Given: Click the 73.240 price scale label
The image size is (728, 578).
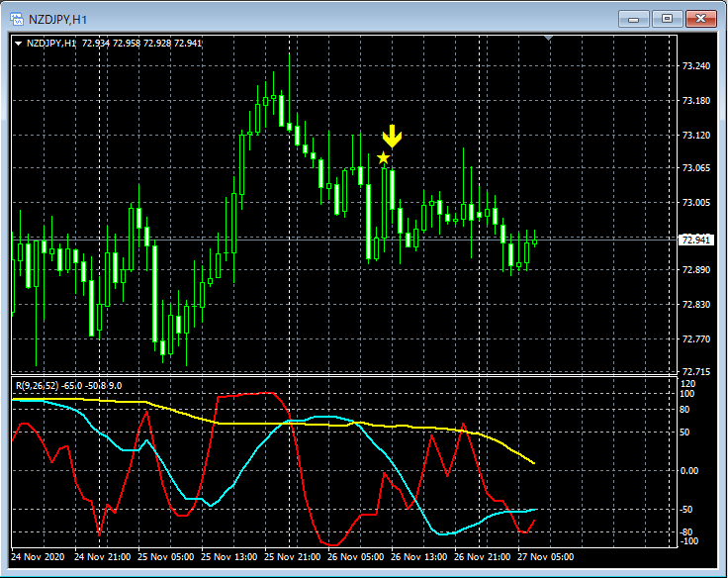Looking at the screenshot, I should pos(696,66).
